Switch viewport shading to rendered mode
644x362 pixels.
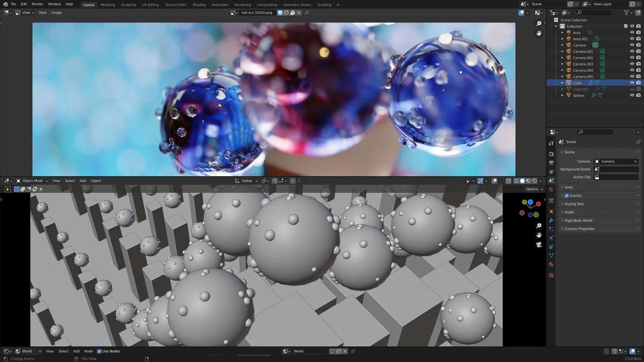pos(534,181)
